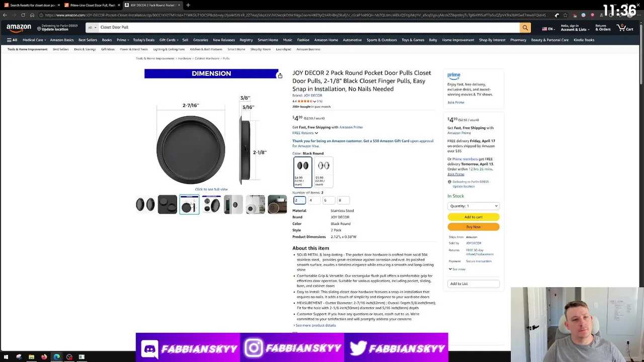Close the Search Results tab
The image size is (644, 362).
[x=58, y=5]
